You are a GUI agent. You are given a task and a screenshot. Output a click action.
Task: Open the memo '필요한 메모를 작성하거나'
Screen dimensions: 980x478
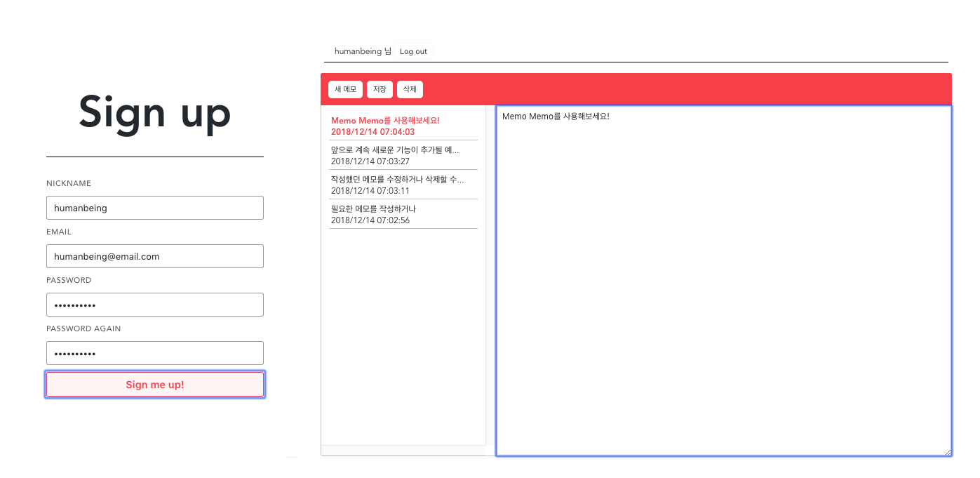click(x=403, y=214)
